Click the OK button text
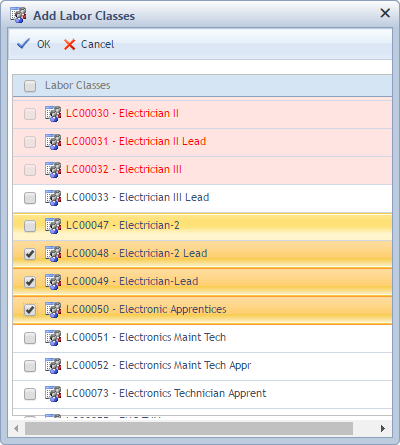The image size is (400, 445). (44, 44)
